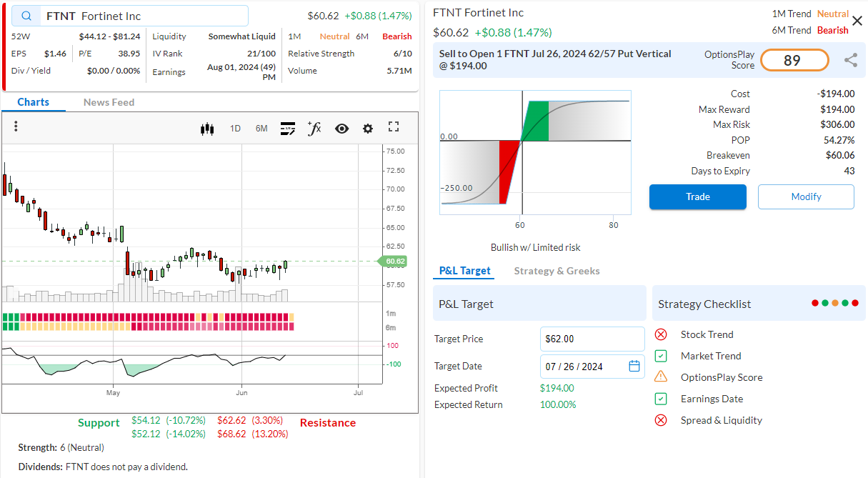Click the Support price $52.12
The image size is (868, 478).
pyautogui.click(x=146, y=434)
